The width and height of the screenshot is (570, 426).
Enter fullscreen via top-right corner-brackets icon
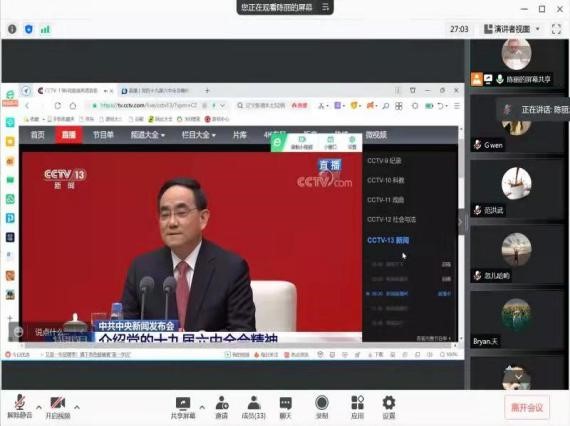coord(557,29)
